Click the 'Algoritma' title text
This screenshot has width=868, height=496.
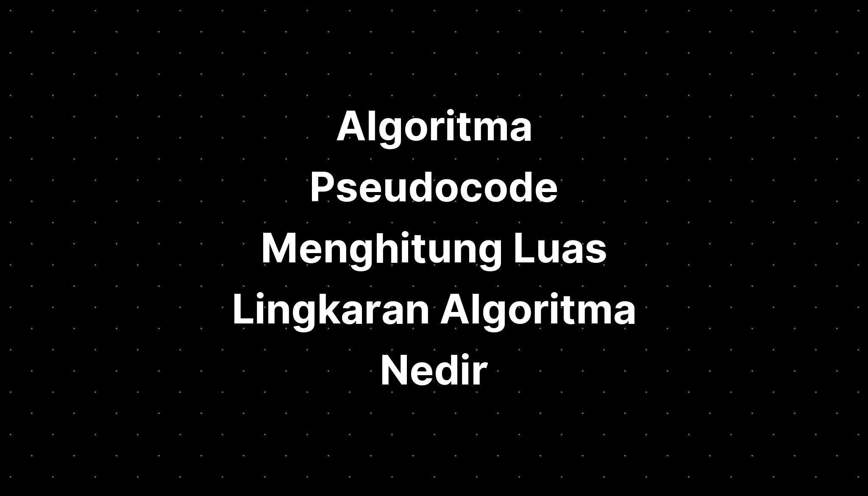point(434,126)
